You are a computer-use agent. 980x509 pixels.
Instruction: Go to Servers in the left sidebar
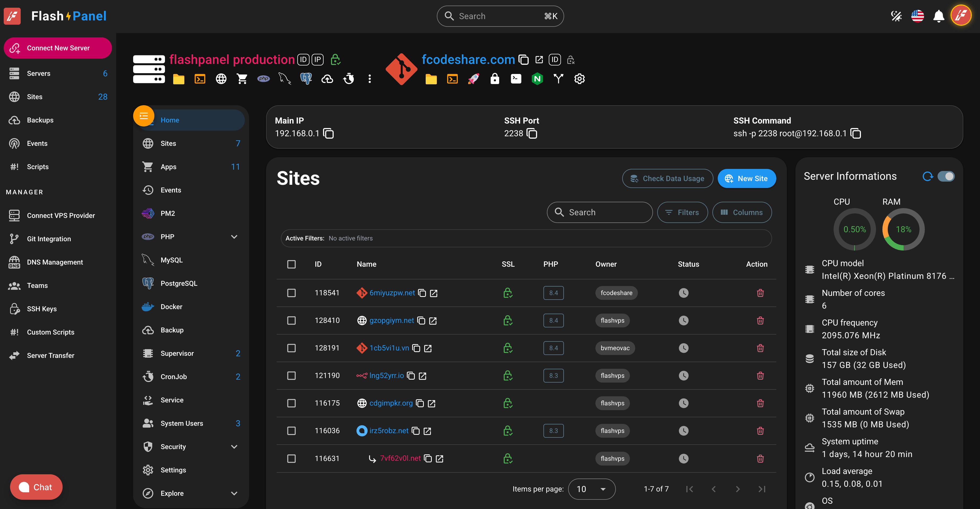(58, 73)
